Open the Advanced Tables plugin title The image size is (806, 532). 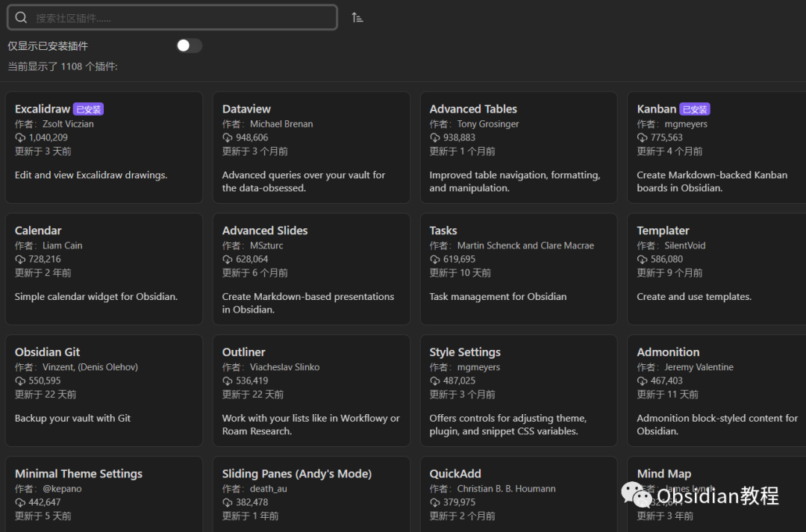coord(473,109)
